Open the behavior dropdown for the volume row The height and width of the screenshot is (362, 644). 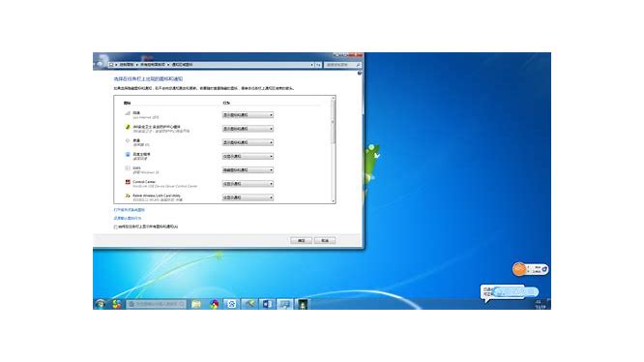click(x=248, y=142)
